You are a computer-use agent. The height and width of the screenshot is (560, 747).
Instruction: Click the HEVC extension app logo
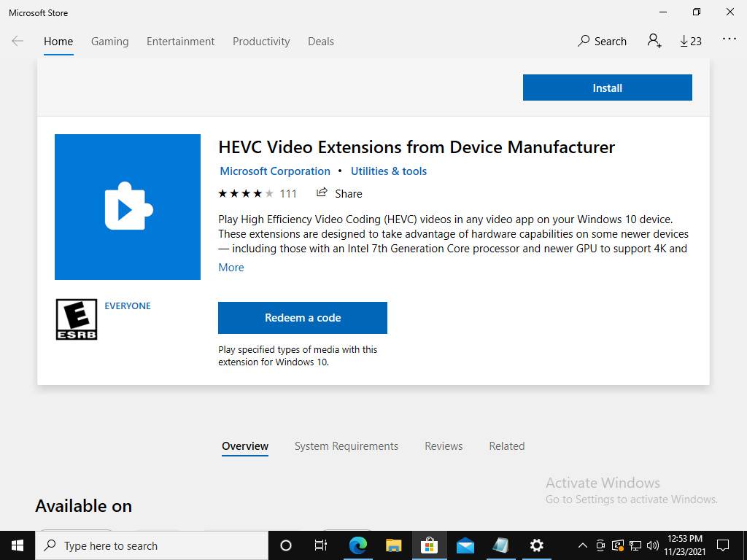tap(128, 206)
